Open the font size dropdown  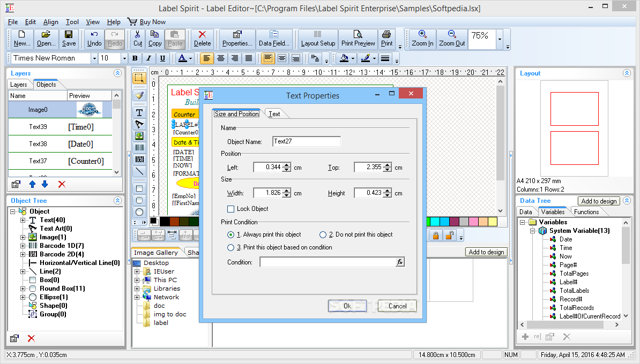coord(124,58)
